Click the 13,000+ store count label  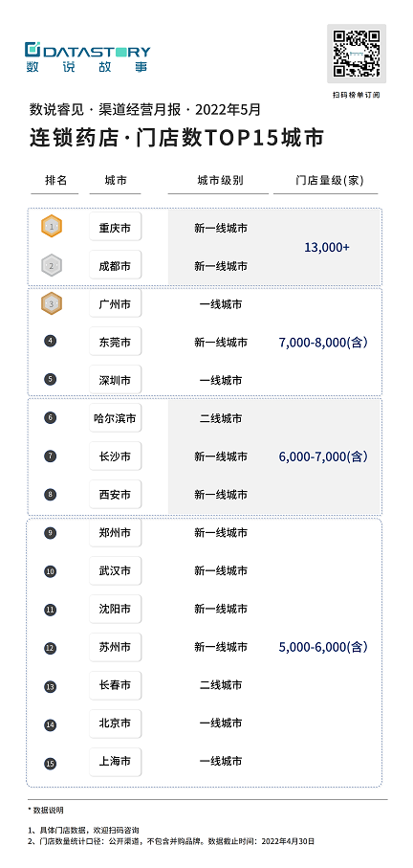point(327,248)
